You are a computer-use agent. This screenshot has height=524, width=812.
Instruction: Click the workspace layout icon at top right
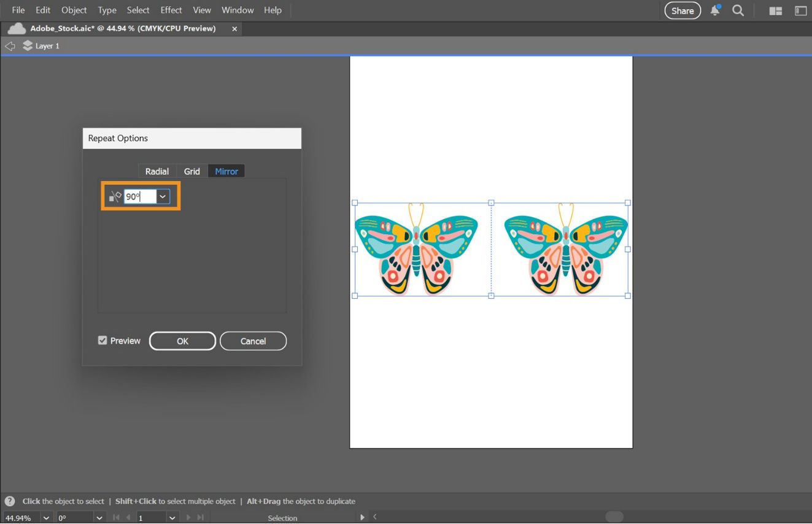[x=775, y=10]
